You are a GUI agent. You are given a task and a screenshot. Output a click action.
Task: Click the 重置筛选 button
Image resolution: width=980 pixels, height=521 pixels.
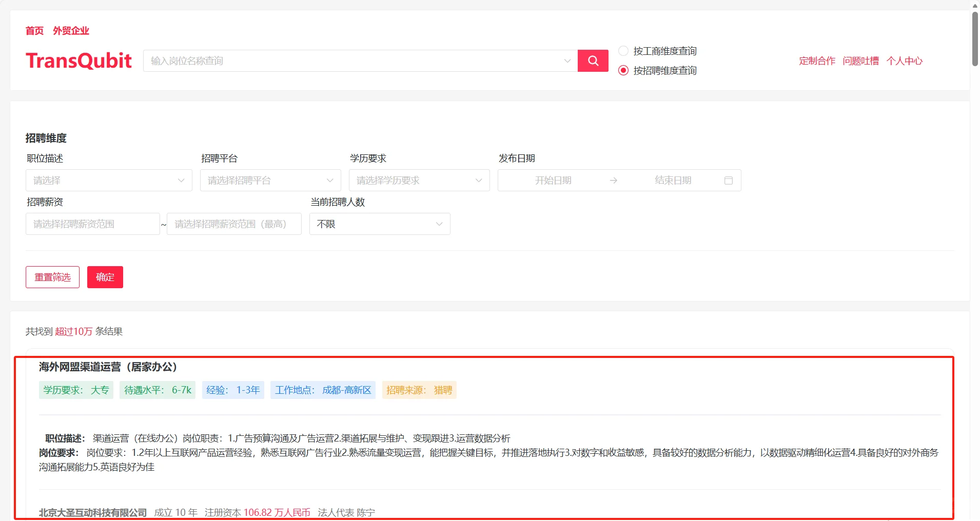(x=52, y=277)
